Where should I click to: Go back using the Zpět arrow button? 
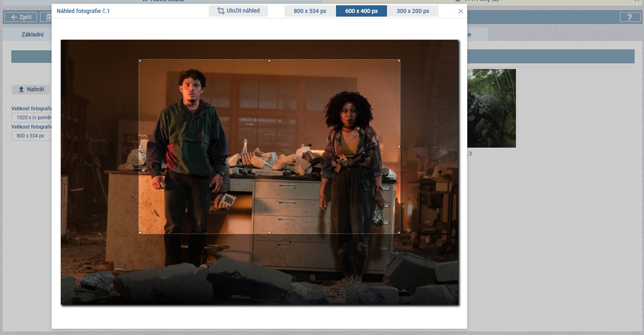(21, 17)
